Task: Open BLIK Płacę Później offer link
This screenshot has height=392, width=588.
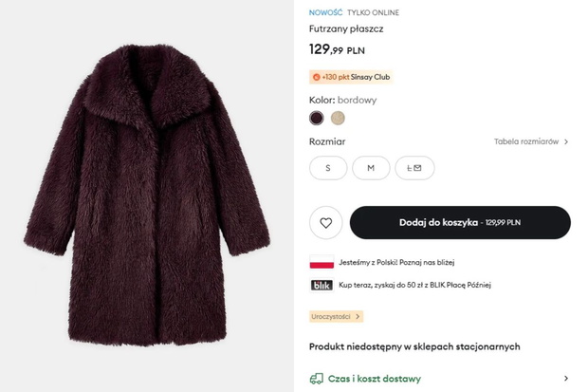Action: 414,285
